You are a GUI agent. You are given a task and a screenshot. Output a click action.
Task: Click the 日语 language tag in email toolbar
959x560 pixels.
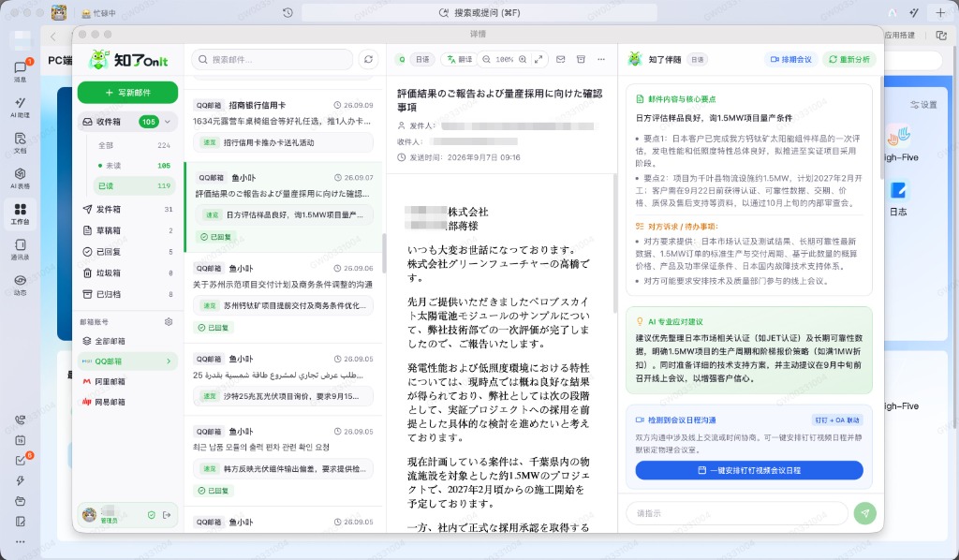[422, 59]
